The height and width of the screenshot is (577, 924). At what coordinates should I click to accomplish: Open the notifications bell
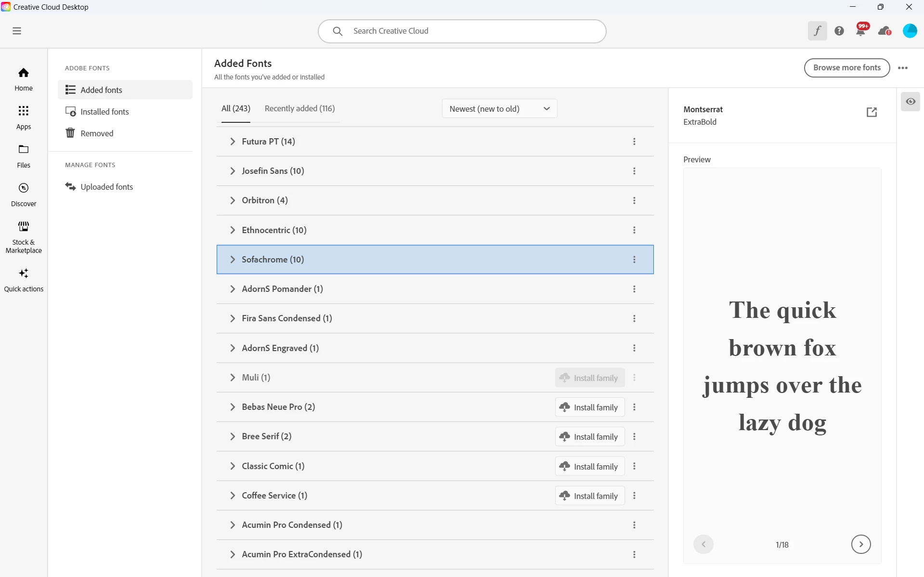point(861,30)
